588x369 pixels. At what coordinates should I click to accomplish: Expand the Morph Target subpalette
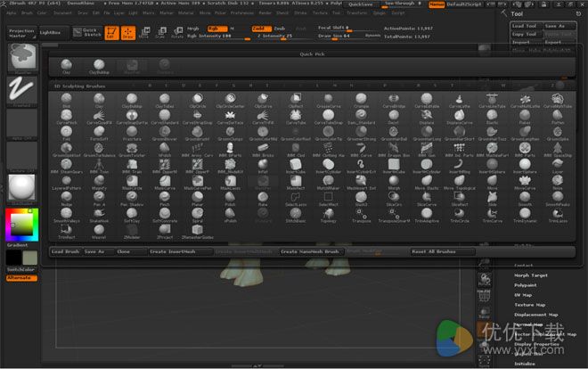(531, 275)
